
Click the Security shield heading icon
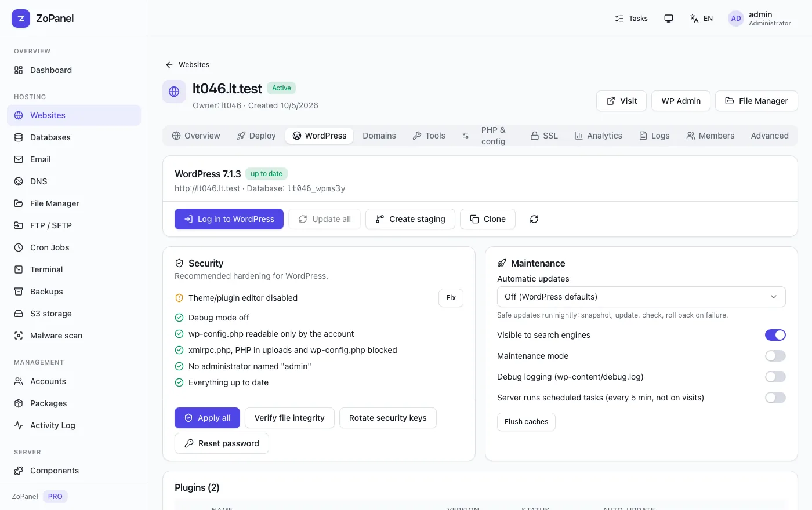(179, 263)
